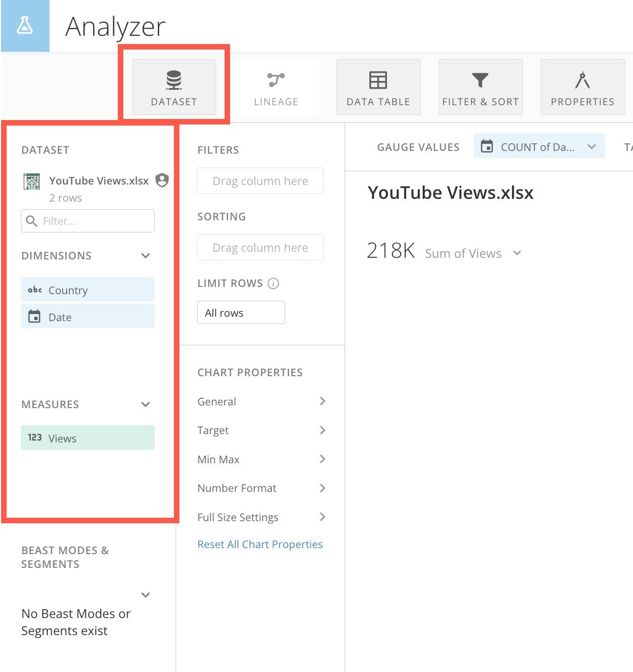
Task: Click the Analyzer flask icon
Action: pyautogui.click(x=25, y=26)
